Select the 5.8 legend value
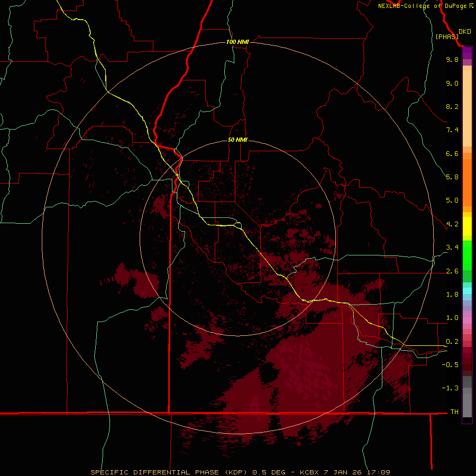Screen dimensions: 476x476 [x=452, y=177]
